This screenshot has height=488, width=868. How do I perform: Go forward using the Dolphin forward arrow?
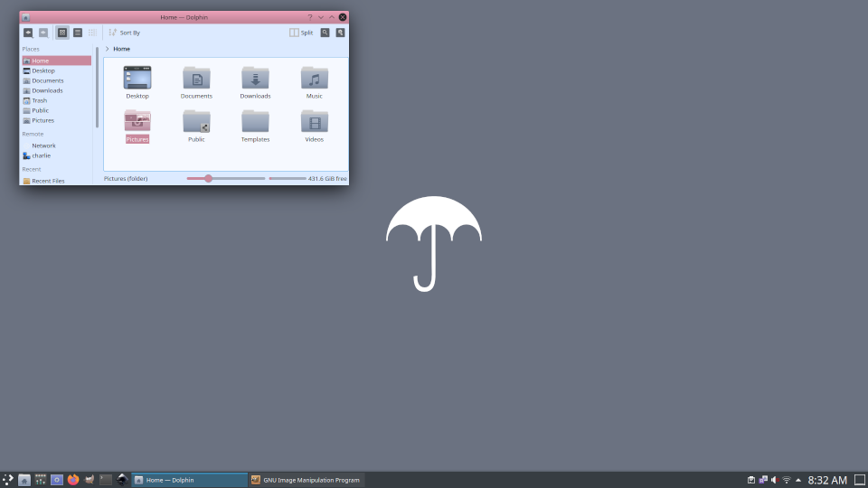coord(43,33)
